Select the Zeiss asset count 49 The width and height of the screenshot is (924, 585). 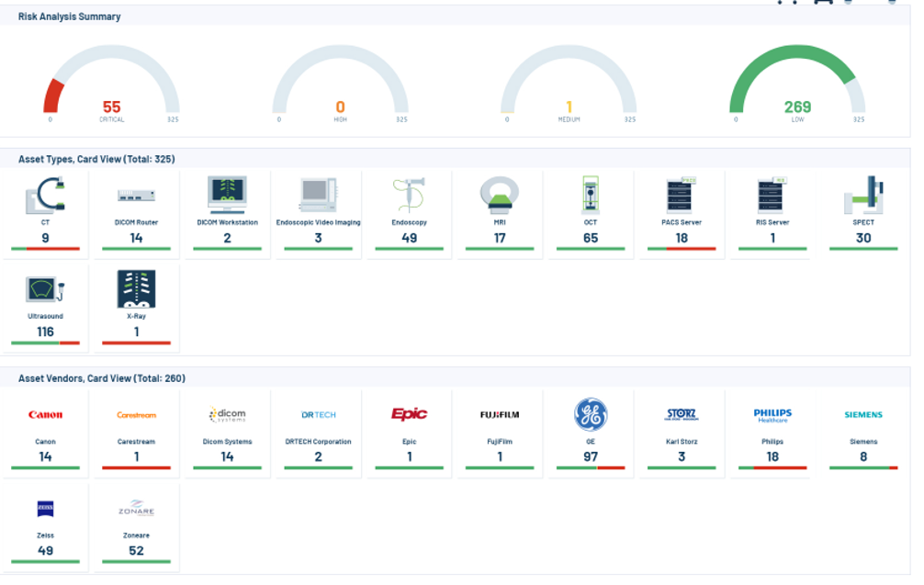coord(45,551)
